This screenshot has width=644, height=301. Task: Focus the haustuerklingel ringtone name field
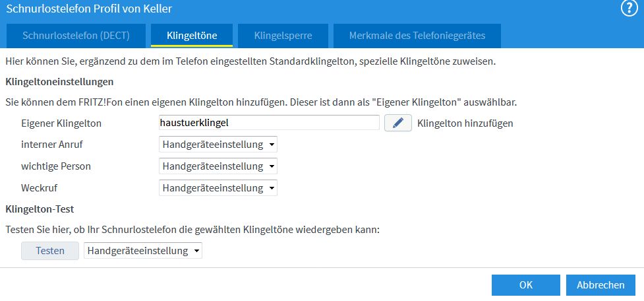269,123
